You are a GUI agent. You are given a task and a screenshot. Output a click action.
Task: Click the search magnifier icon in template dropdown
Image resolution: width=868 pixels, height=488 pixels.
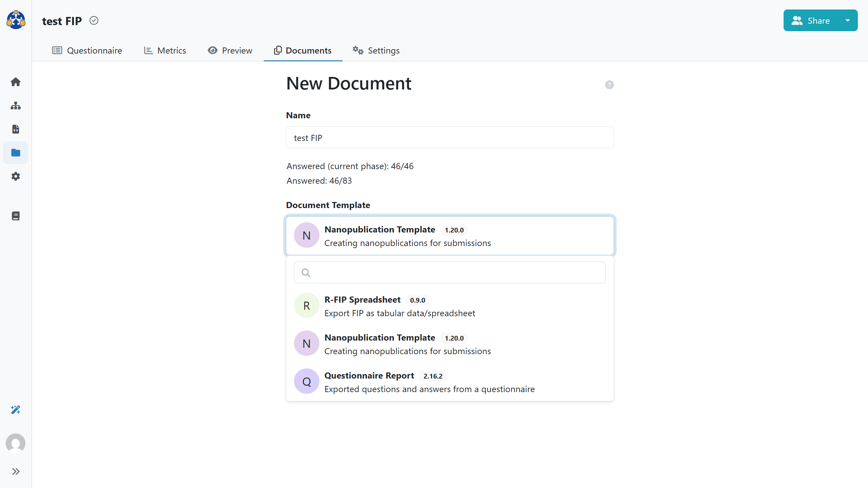click(306, 273)
